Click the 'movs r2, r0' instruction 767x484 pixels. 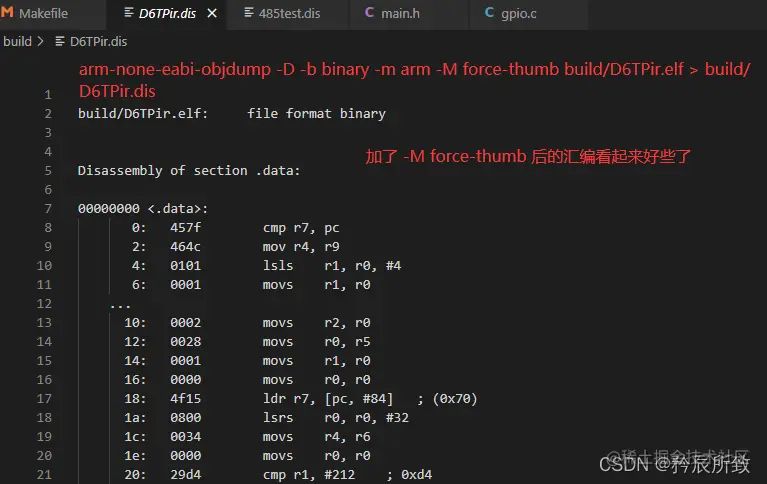316,323
